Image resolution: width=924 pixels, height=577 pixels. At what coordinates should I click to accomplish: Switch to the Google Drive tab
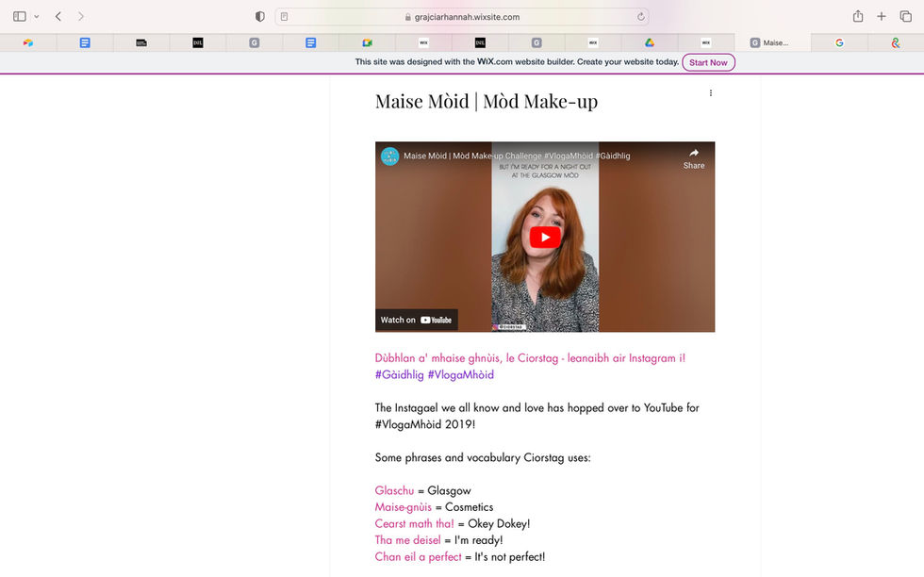[650, 42]
